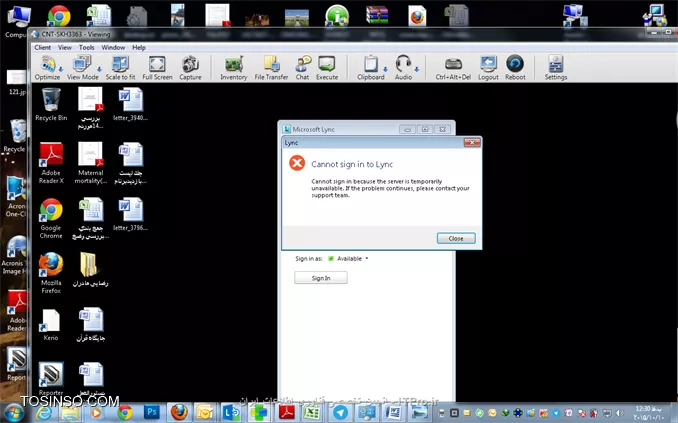Open Lync from the taskbar

(x=231, y=412)
